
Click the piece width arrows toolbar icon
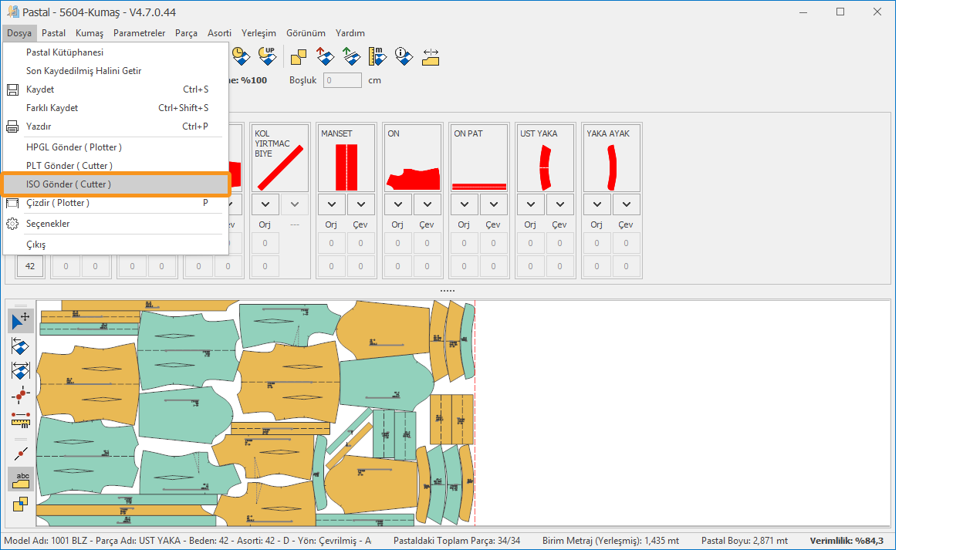point(431,56)
